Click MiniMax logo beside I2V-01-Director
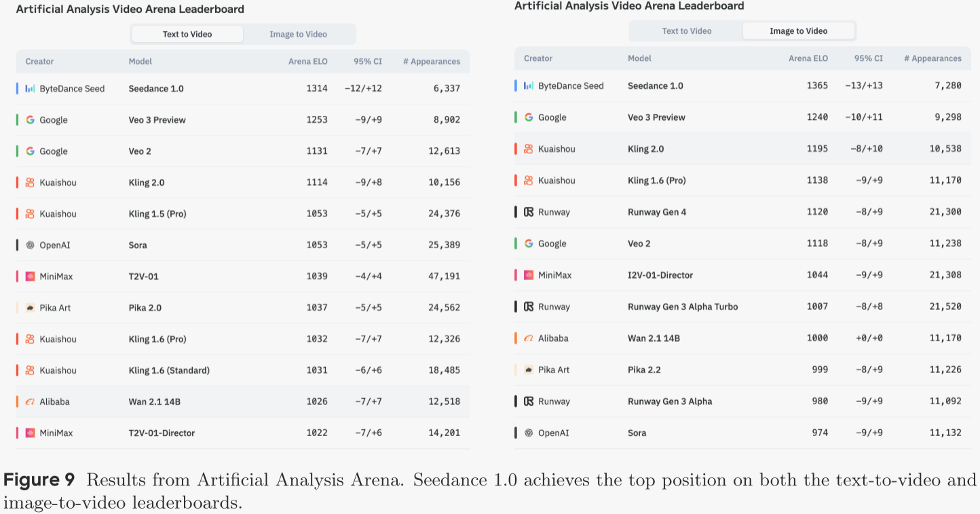980x514 pixels. tap(529, 275)
